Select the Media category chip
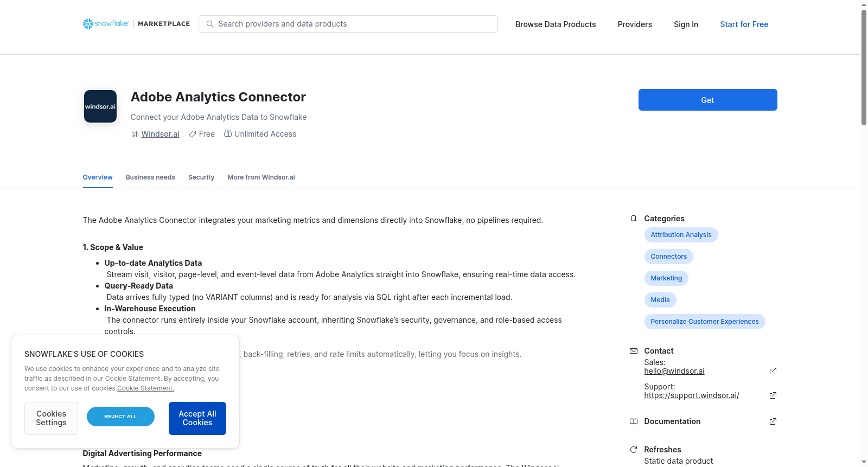Viewport: 868px width, 467px height. pyautogui.click(x=660, y=300)
